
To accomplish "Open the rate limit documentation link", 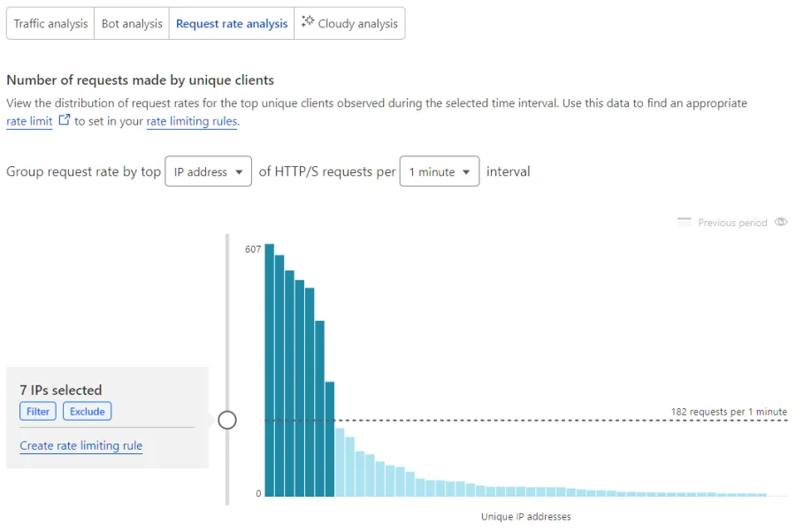I will pos(27,121).
